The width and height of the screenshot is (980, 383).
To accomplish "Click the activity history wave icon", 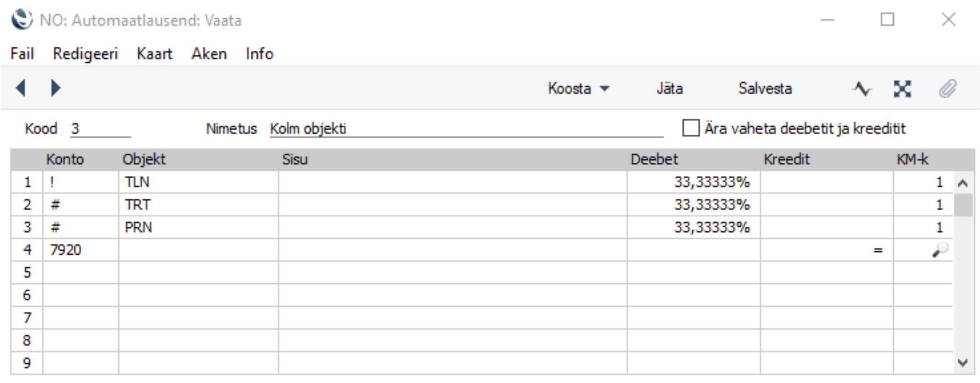I will (862, 89).
